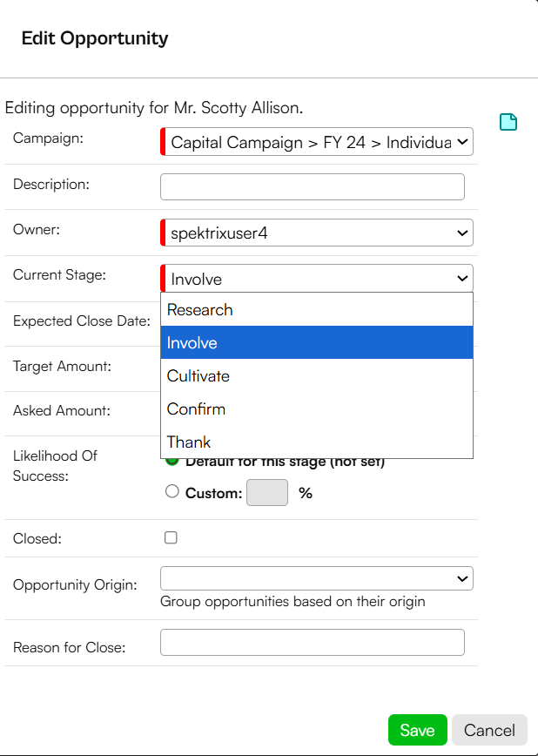Click the Description text field

coord(313,186)
